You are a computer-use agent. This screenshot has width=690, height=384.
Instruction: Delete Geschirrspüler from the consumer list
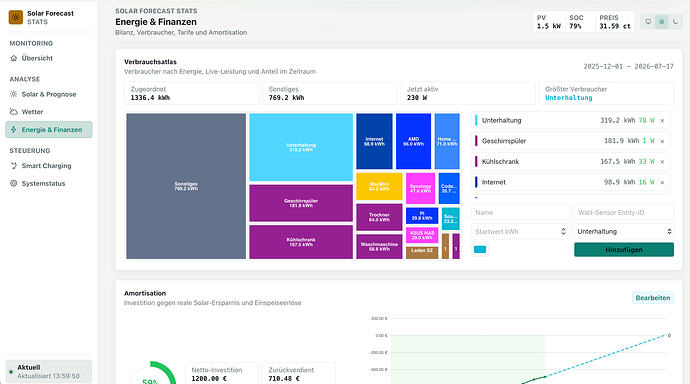tap(662, 141)
